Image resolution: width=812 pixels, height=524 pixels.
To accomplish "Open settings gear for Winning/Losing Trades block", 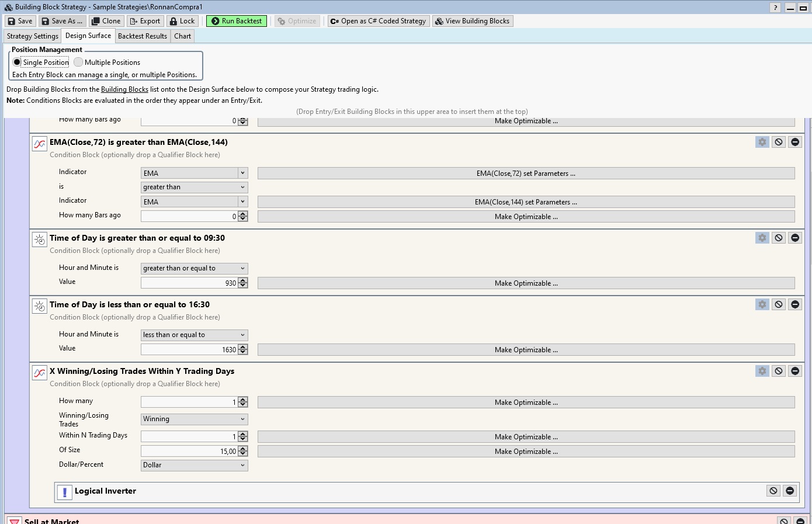I will coord(762,371).
